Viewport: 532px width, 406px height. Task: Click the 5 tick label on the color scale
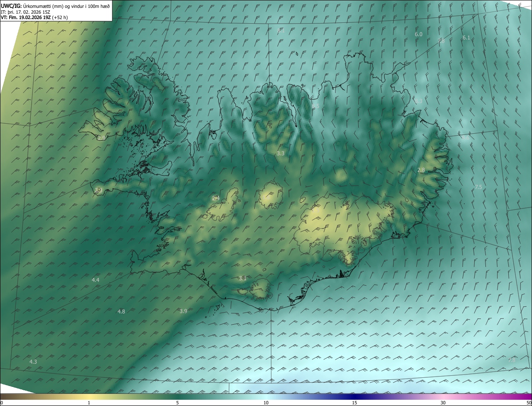(177, 403)
